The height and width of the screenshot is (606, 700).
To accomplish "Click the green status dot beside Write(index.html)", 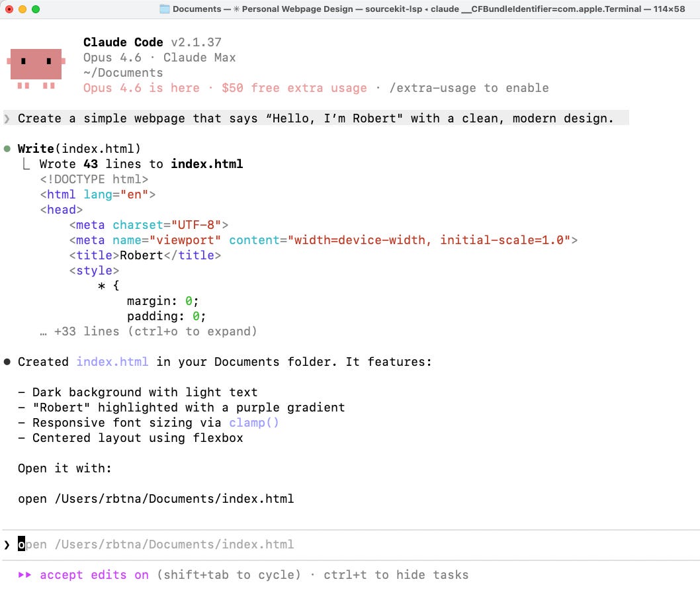I will [7, 149].
